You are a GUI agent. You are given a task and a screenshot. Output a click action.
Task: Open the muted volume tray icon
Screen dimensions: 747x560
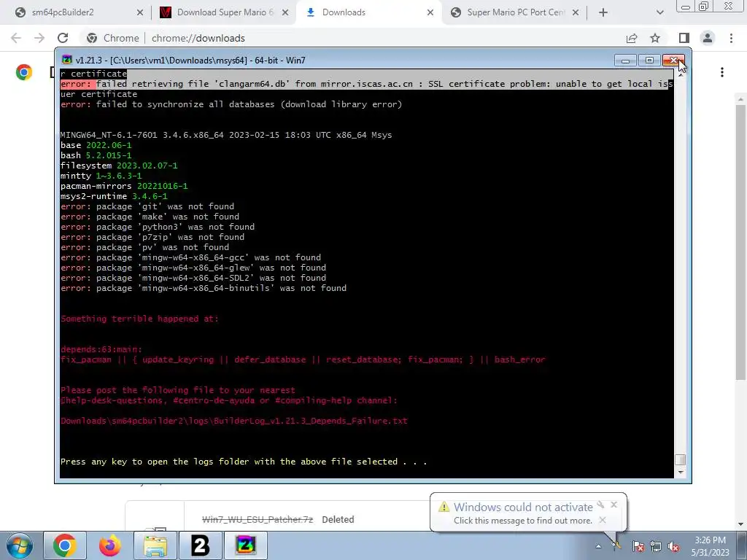(x=673, y=546)
